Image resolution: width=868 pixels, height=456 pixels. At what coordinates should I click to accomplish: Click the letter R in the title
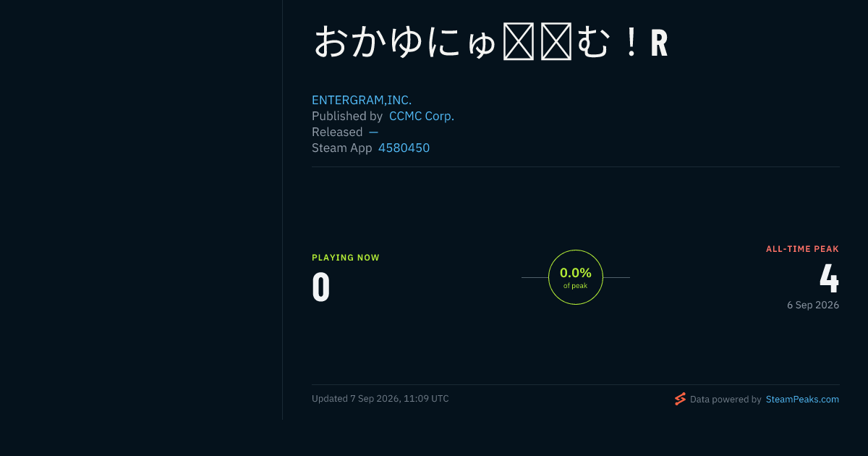point(659,43)
